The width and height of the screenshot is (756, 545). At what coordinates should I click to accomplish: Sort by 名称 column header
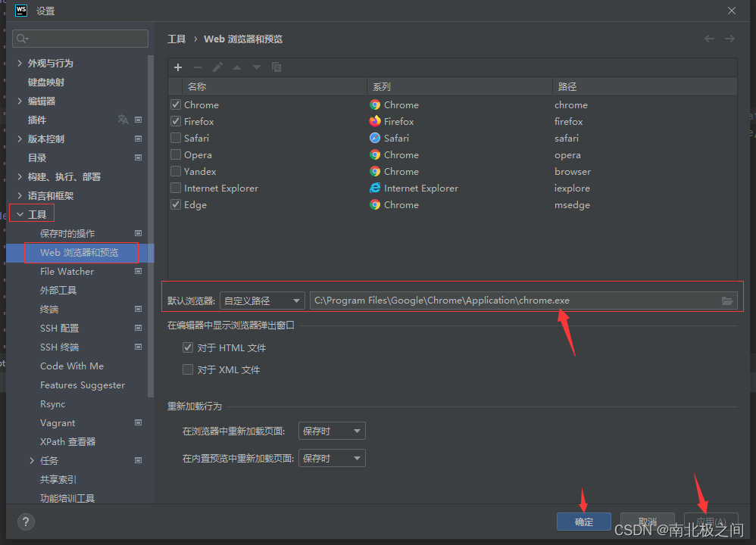[x=274, y=87]
